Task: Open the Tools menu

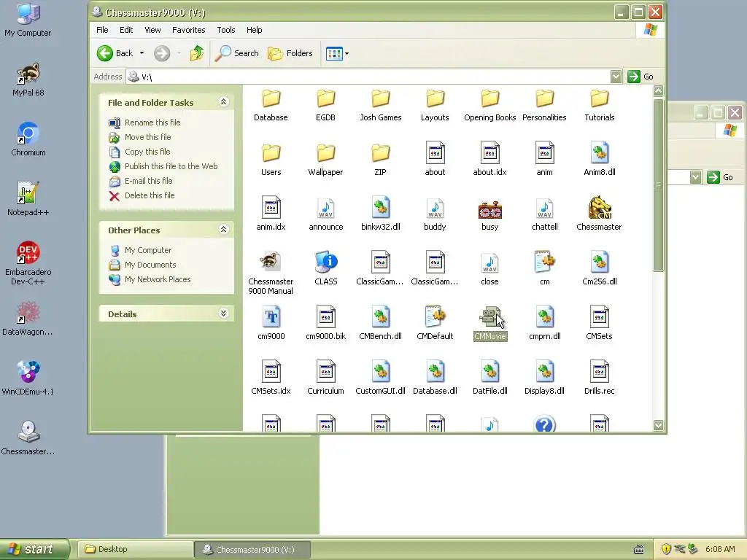Action: tap(226, 29)
